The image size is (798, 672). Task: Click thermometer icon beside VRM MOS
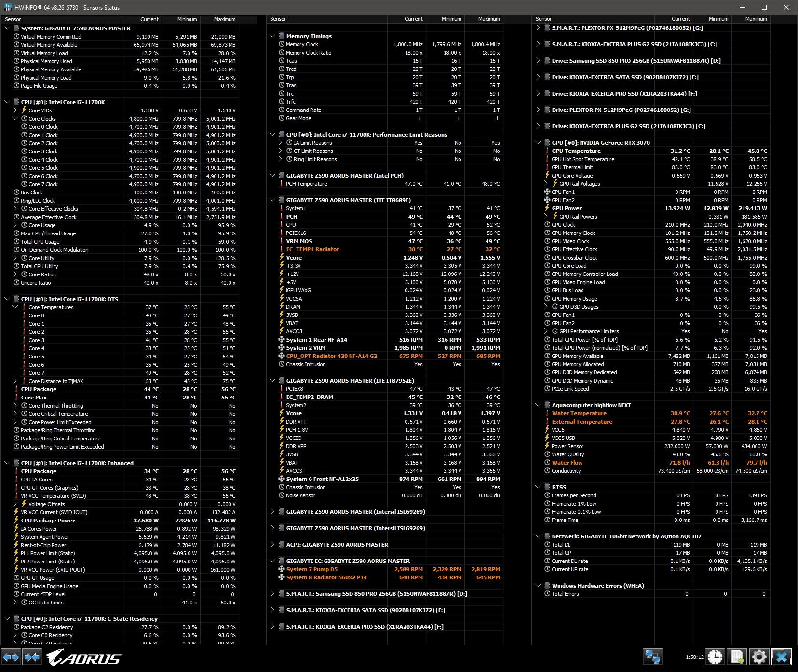click(x=282, y=241)
